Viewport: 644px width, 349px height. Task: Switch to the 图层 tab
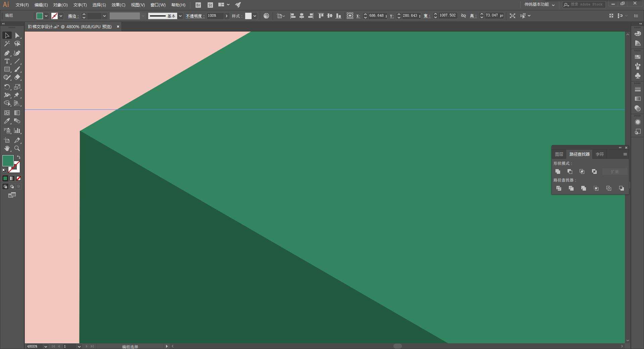coord(559,154)
